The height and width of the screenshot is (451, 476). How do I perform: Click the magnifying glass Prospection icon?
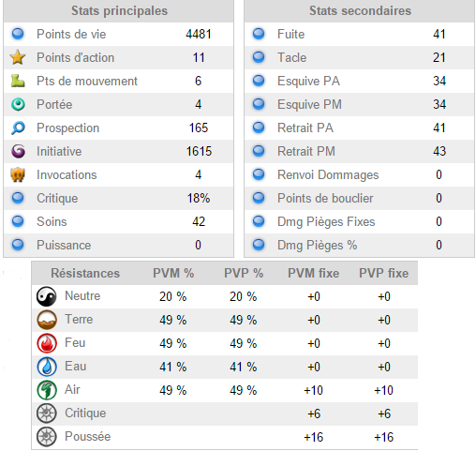click(x=18, y=128)
